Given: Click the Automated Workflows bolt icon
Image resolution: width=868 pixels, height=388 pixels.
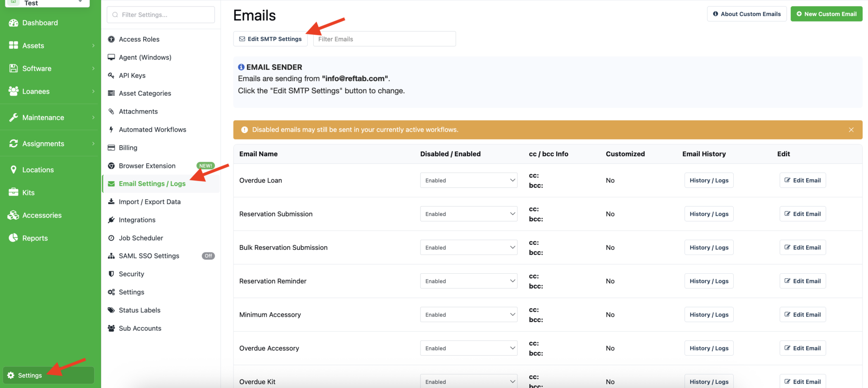Looking at the screenshot, I should [111, 130].
